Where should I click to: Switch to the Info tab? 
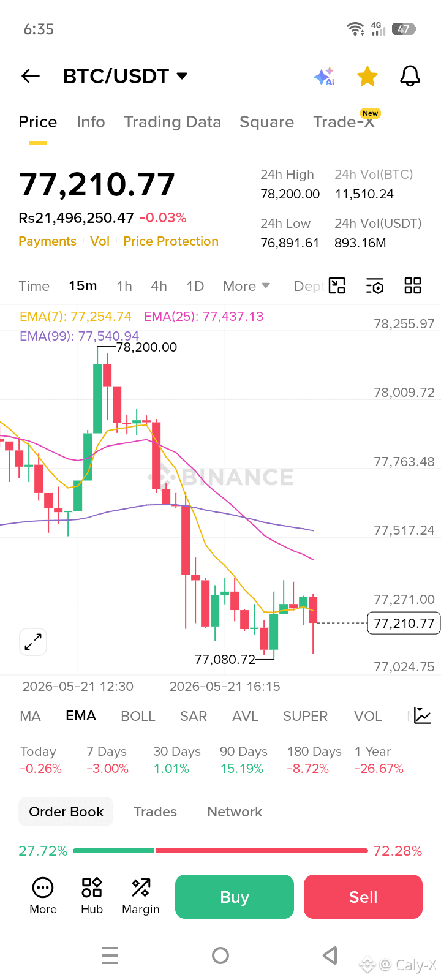point(91,122)
